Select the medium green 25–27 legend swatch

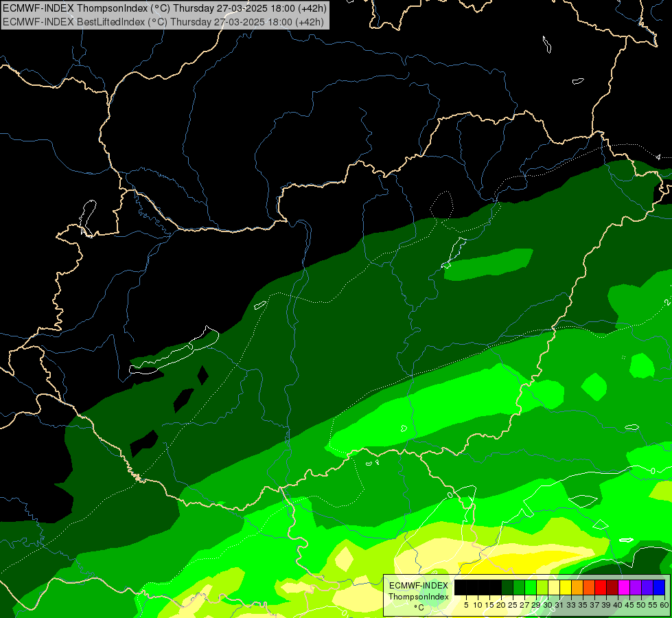tap(519, 588)
